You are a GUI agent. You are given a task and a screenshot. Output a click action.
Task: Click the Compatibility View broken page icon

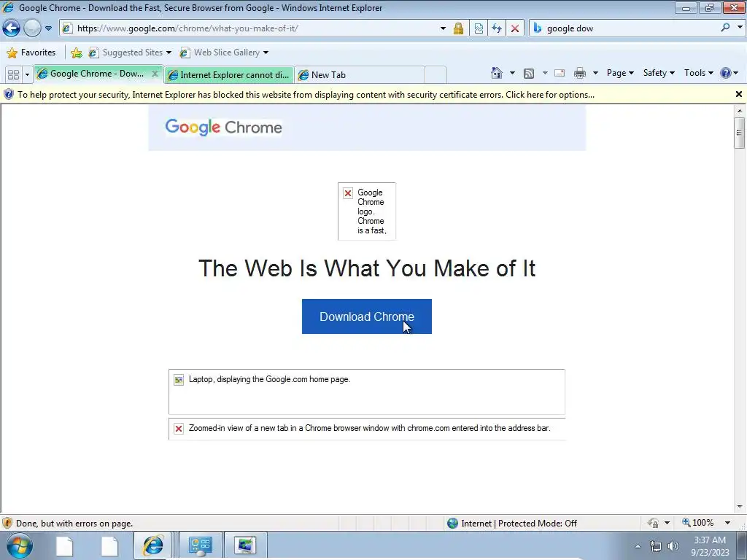[x=479, y=28]
